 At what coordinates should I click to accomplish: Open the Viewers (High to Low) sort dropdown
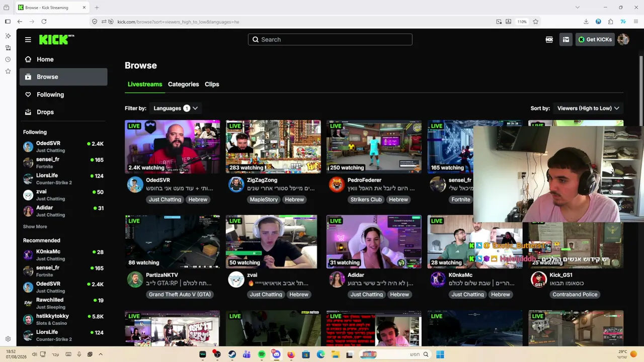pyautogui.click(x=588, y=108)
